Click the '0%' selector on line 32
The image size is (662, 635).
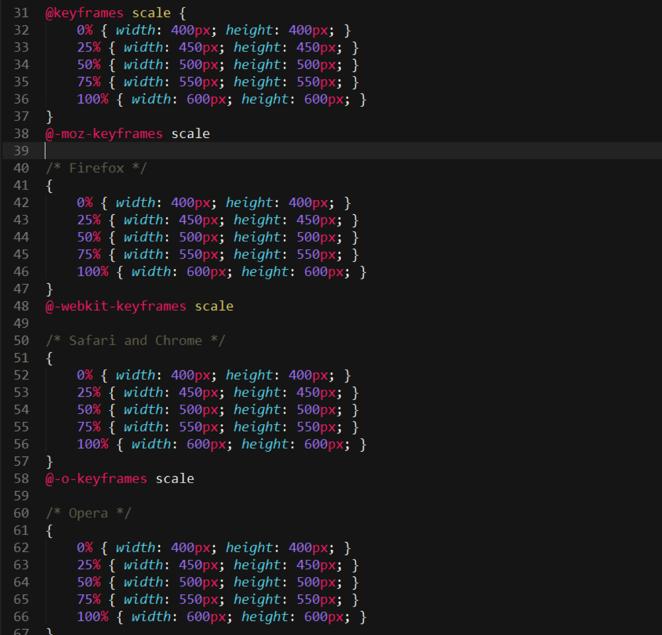click(84, 30)
